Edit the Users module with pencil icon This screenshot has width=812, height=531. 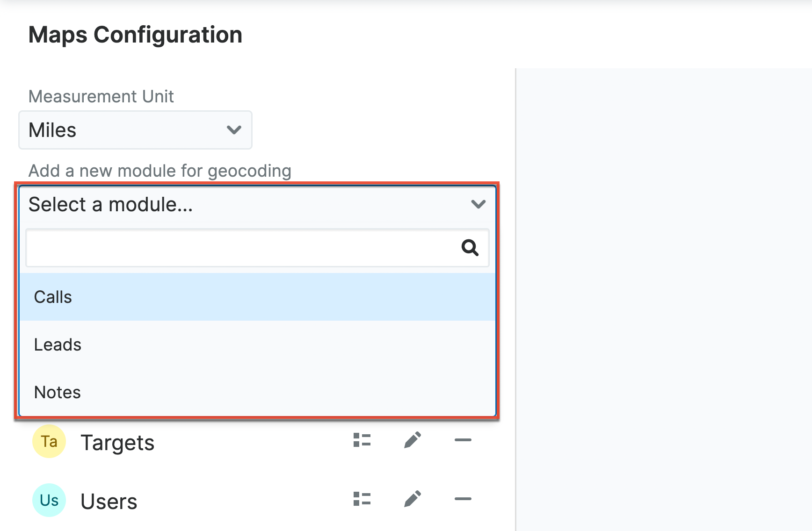(x=413, y=499)
